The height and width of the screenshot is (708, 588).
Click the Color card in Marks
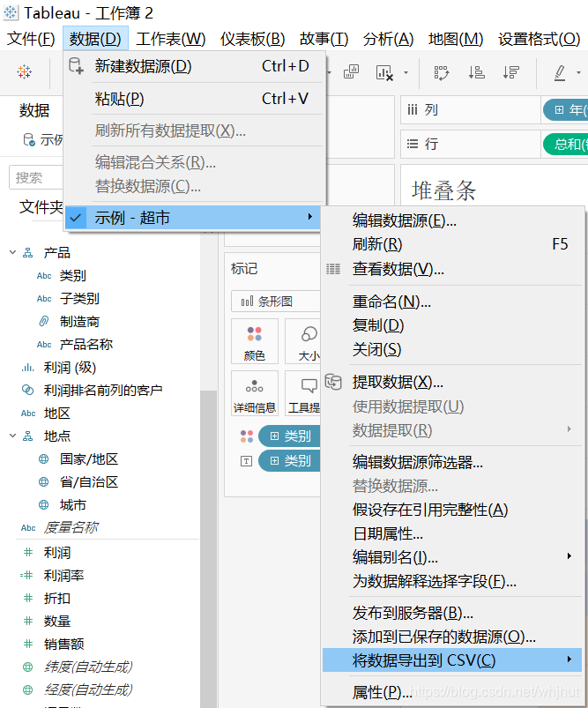(254, 341)
